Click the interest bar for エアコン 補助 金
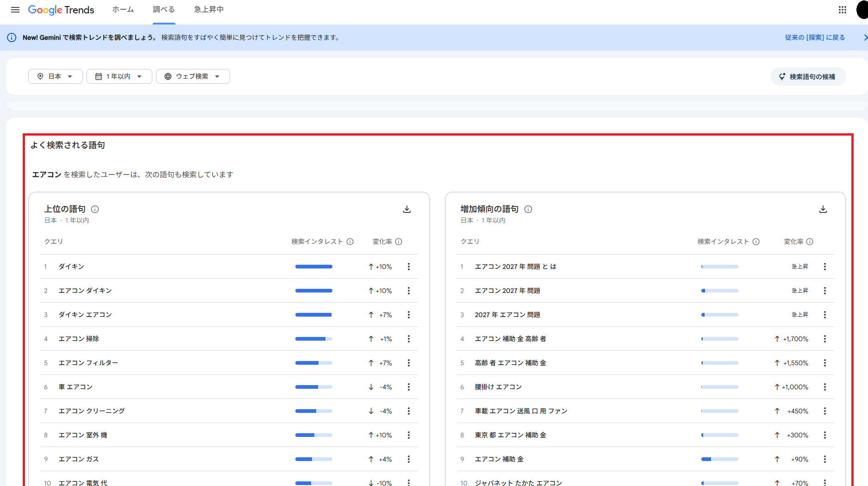 720,459
